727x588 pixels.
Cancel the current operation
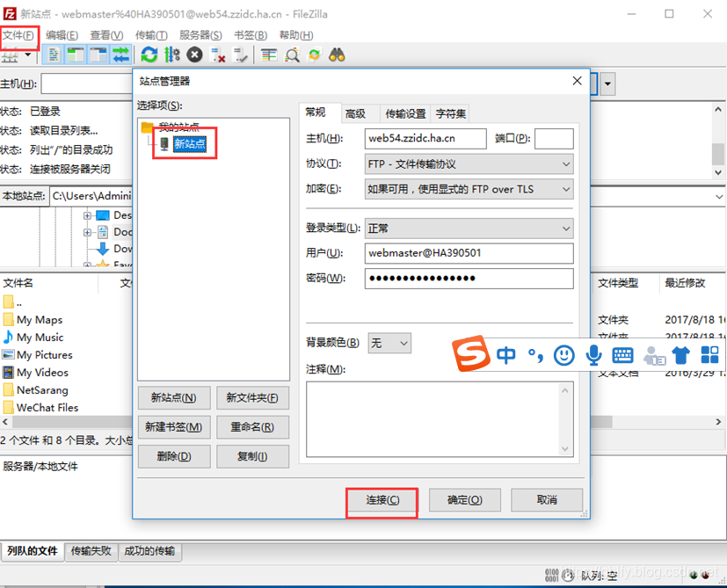[195, 55]
